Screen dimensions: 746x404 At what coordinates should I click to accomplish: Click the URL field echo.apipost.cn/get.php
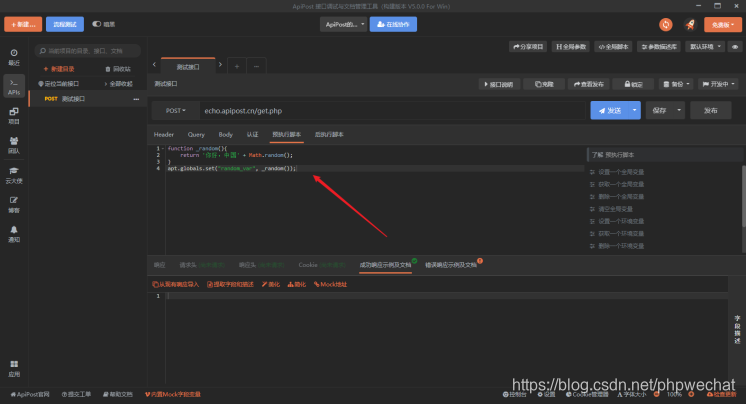tap(392, 111)
